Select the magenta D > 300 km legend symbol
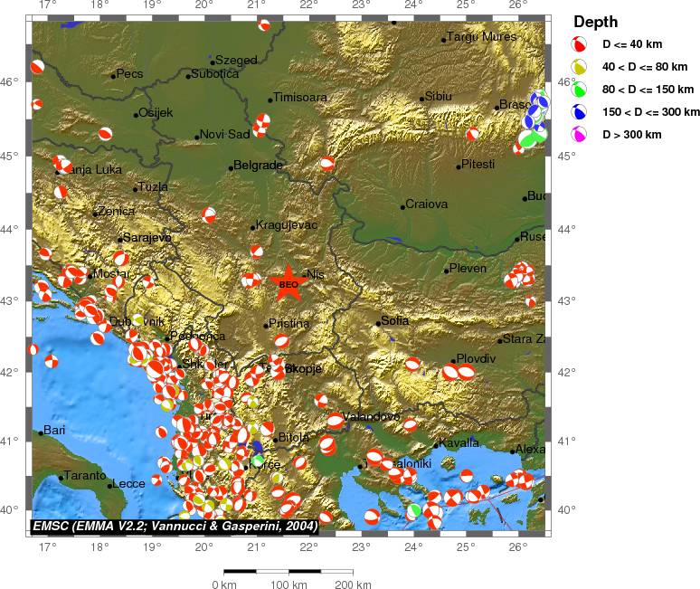 pos(580,134)
